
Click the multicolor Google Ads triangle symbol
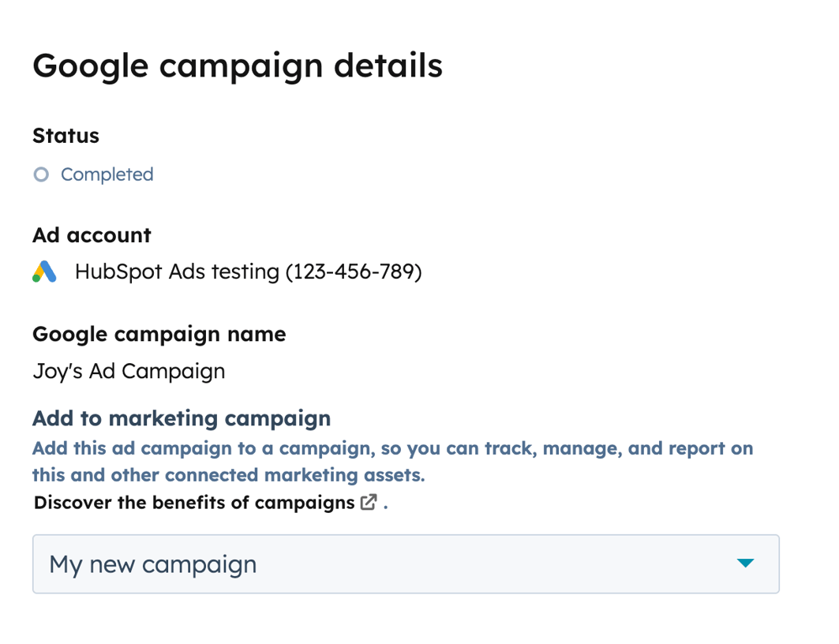[44, 271]
